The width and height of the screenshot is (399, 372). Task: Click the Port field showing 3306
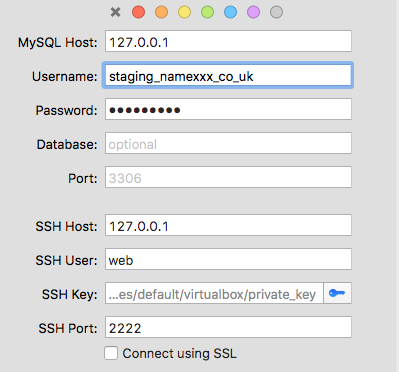pyautogui.click(x=228, y=177)
